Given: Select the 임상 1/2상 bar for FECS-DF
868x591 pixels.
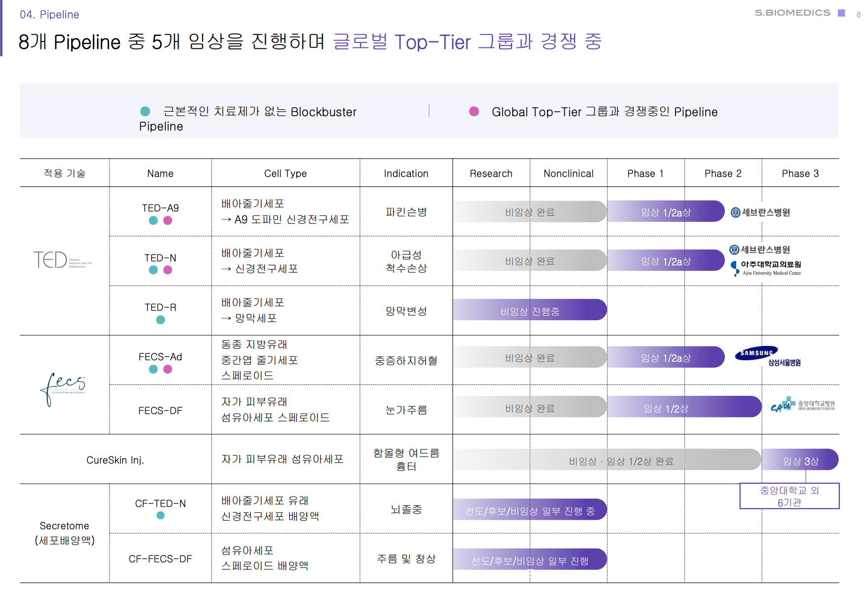Looking at the screenshot, I should pos(684,407).
